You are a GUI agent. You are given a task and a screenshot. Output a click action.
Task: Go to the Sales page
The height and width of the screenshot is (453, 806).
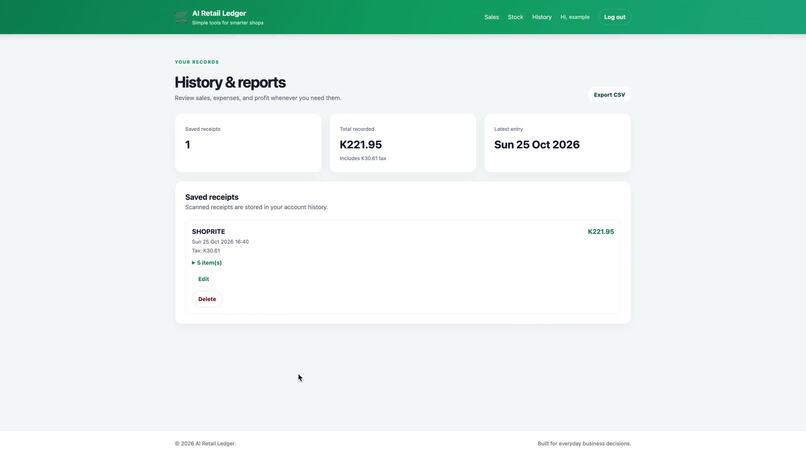coord(491,17)
